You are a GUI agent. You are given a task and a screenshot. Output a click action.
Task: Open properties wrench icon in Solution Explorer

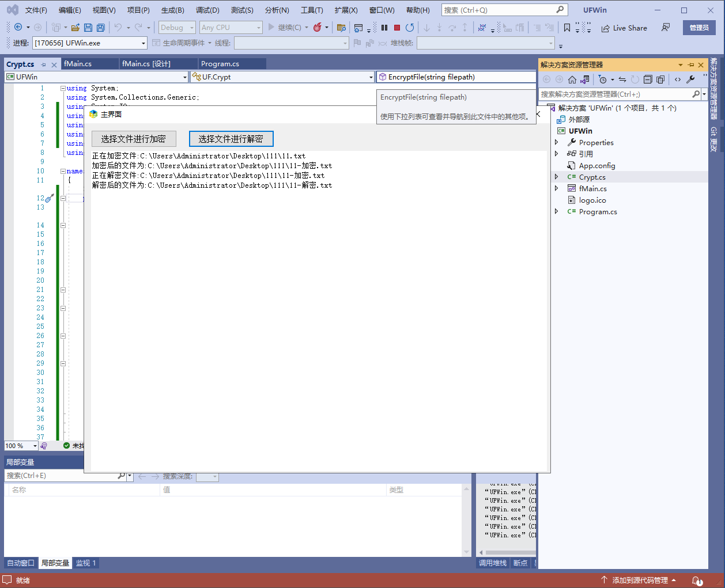coord(690,79)
